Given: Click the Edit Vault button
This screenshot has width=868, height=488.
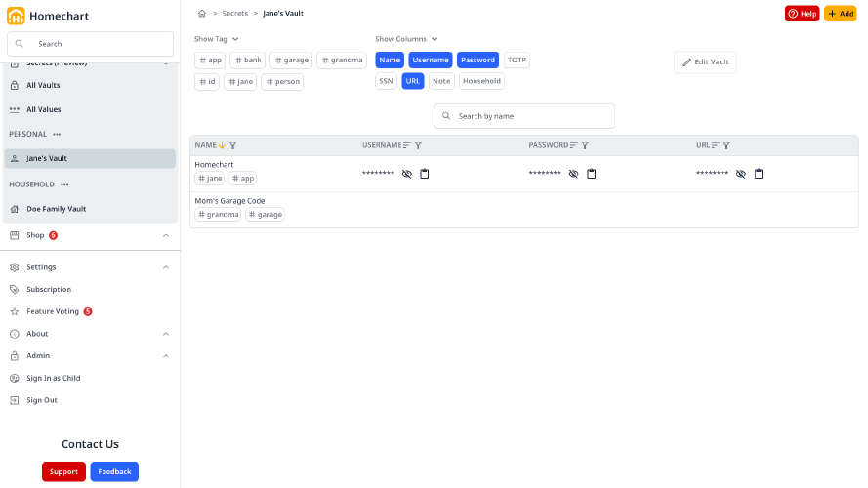Looking at the screenshot, I should point(705,62).
